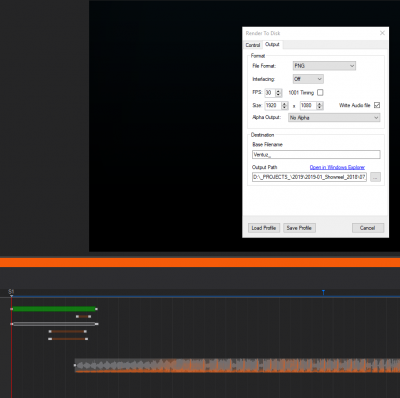Toggle the Write Audio file checkbox
Viewport: 400px width, 398px height.
(377, 105)
